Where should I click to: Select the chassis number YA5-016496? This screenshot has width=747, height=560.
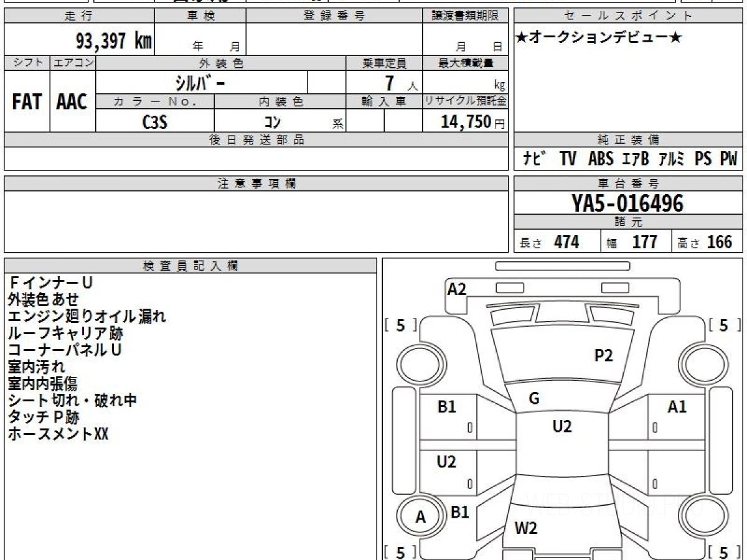pos(627,203)
